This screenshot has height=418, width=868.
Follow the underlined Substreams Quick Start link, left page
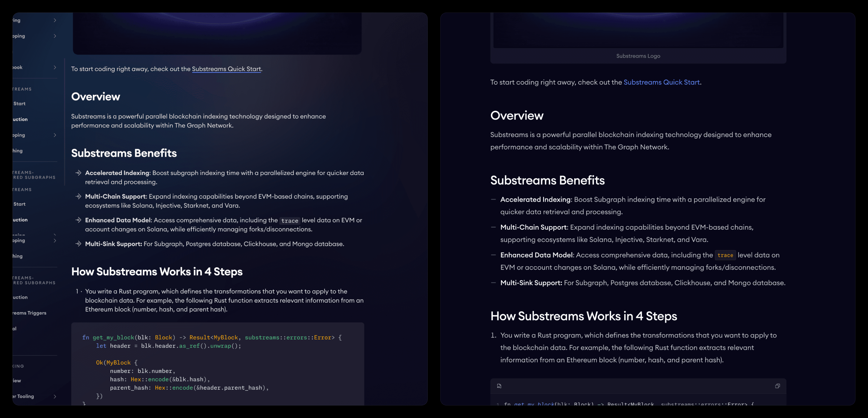226,69
